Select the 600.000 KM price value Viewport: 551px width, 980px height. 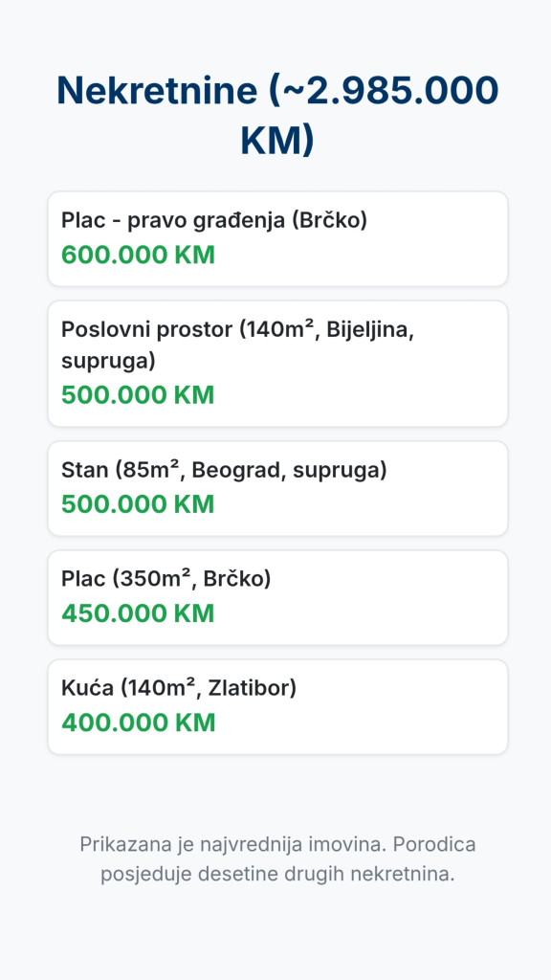tap(138, 255)
